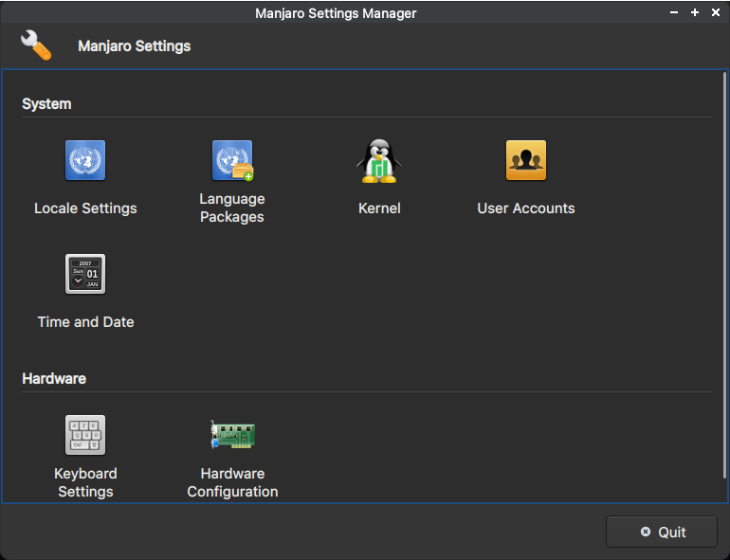Click the Manjaro Settings header title
This screenshot has width=730, height=560.
[135, 46]
